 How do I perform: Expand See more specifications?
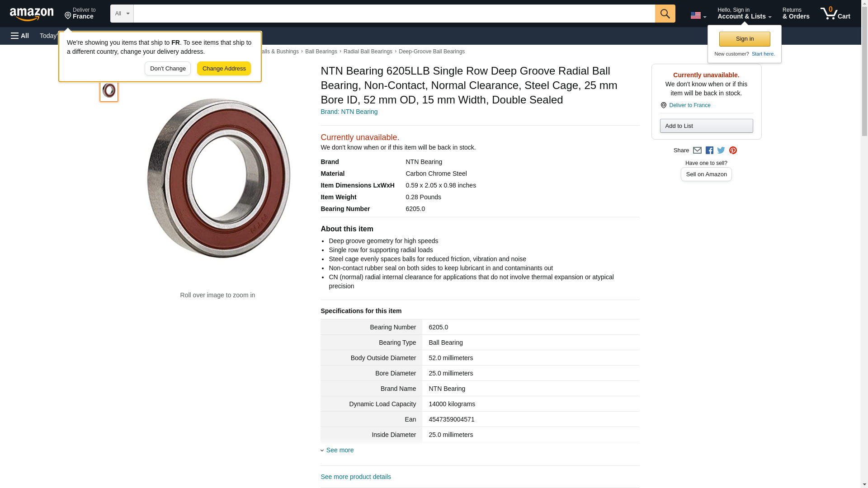tap(339, 450)
